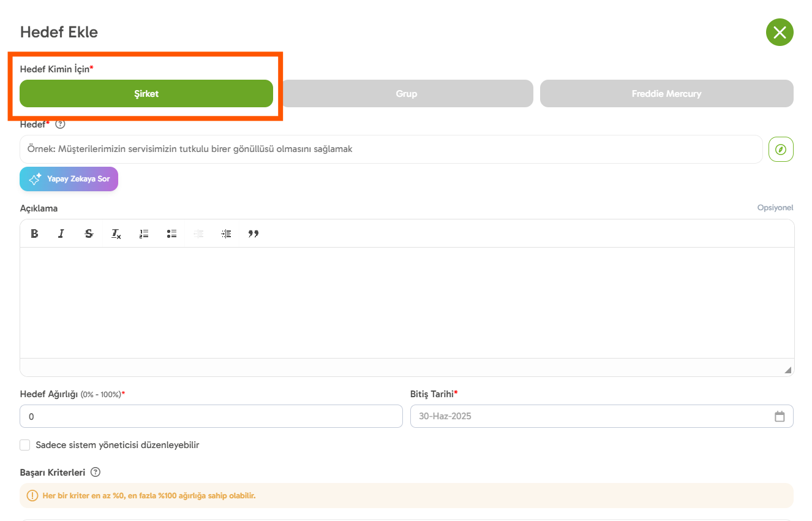Insert a numbered list

(144, 234)
